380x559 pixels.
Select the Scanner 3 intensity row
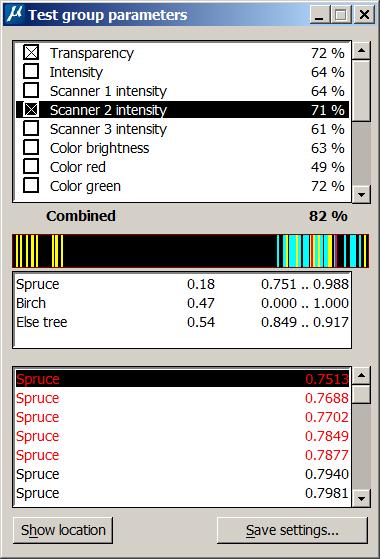point(182,129)
